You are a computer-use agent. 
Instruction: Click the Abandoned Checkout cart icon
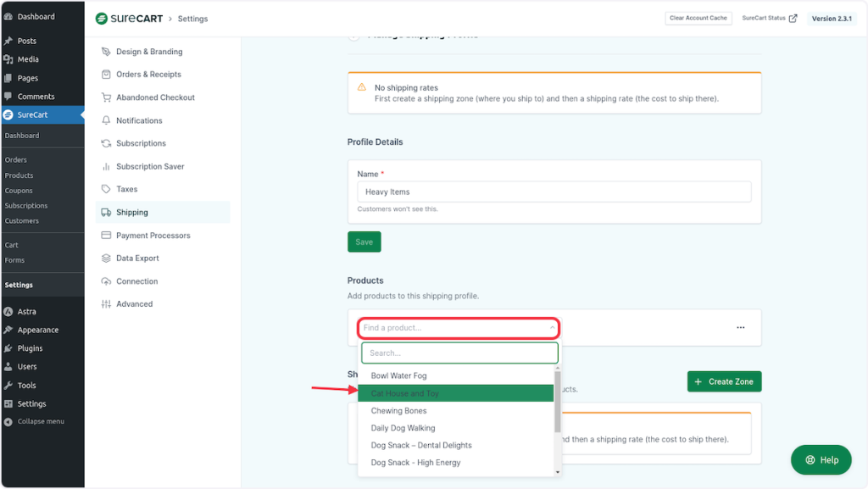coord(106,97)
